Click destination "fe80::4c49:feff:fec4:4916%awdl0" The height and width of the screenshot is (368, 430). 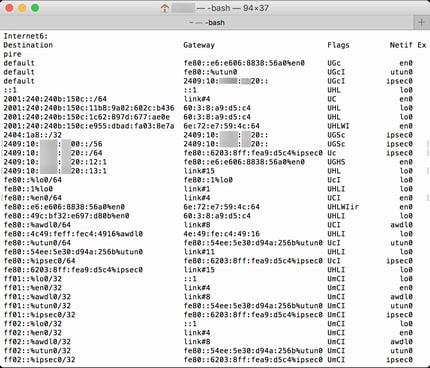[73, 234]
